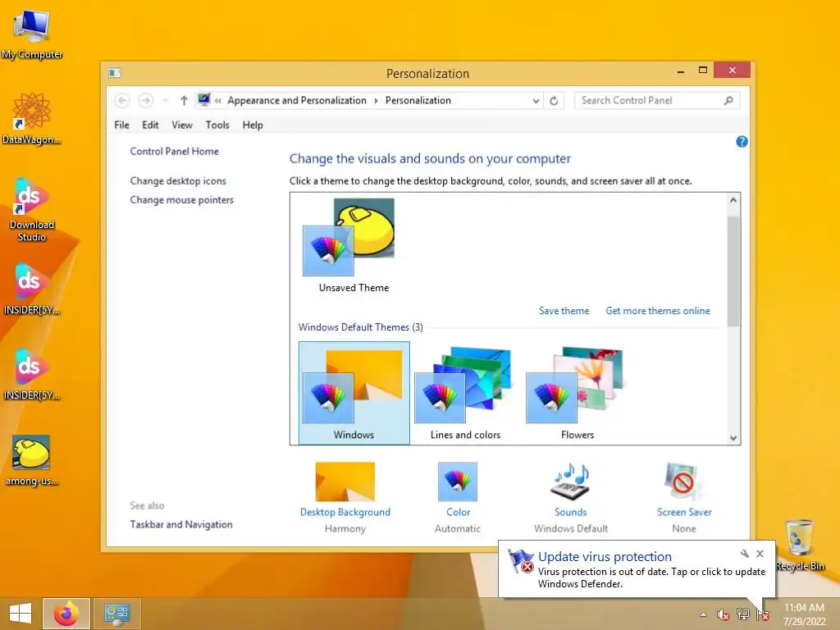Apply the Lines and colors theme
Image resolution: width=840 pixels, height=630 pixels.
[x=466, y=393]
